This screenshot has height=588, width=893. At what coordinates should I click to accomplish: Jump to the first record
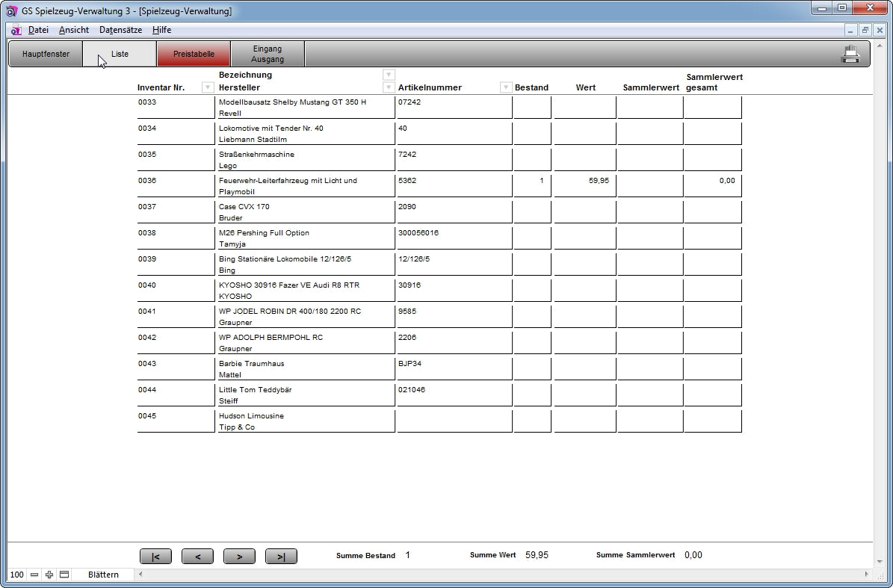coord(155,556)
